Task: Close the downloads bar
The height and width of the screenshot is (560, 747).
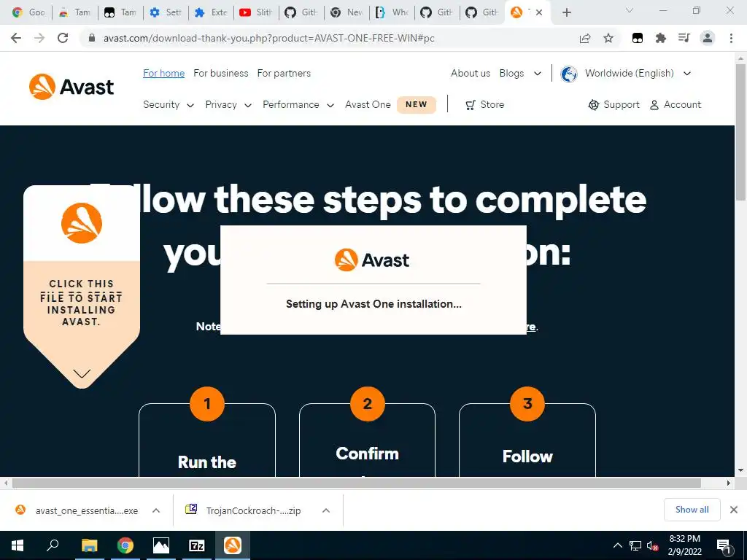Action: (734, 510)
